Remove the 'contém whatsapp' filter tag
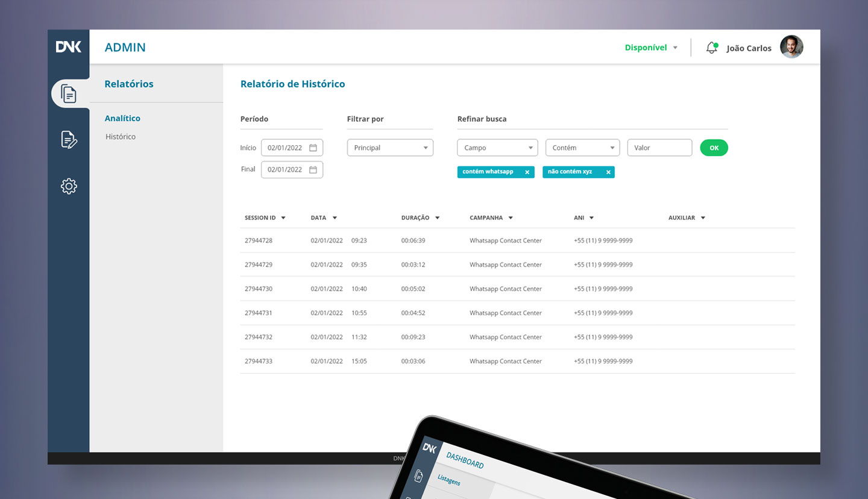This screenshot has width=868, height=499. (x=527, y=172)
